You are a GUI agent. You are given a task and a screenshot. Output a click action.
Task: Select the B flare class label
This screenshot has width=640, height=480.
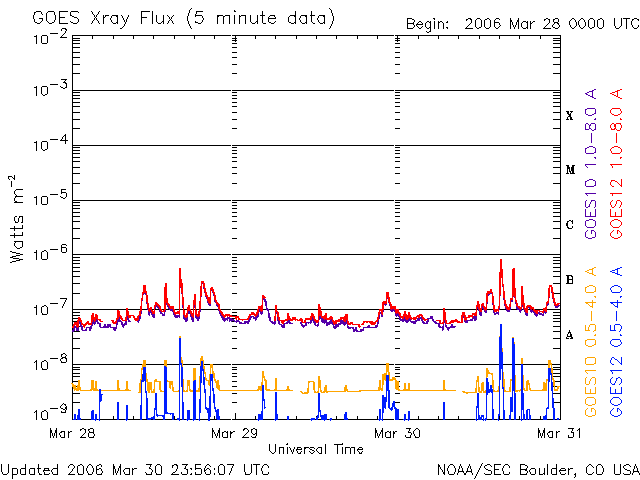(x=569, y=280)
